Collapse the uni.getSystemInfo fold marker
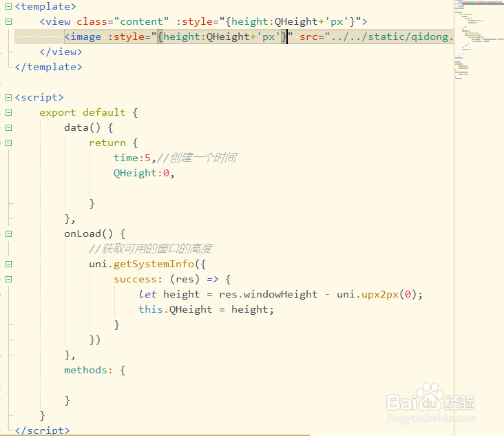The image size is (504, 436). click(9, 264)
